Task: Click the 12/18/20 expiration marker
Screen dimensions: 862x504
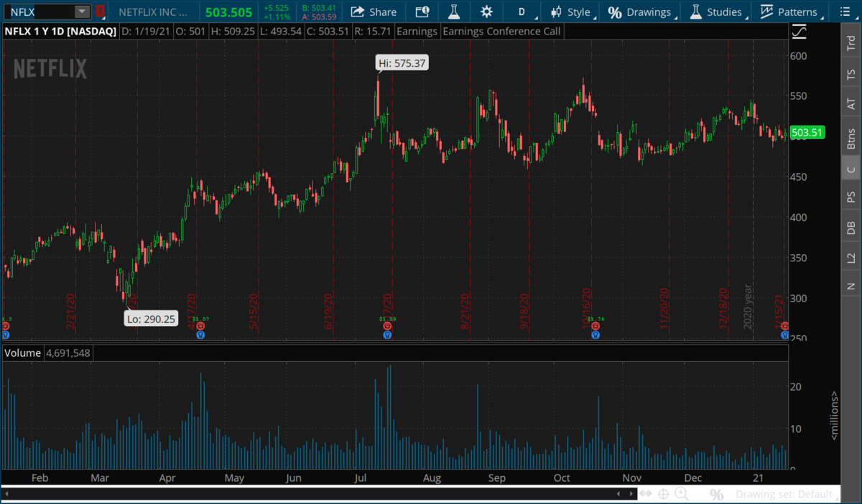Action: (x=723, y=309)
